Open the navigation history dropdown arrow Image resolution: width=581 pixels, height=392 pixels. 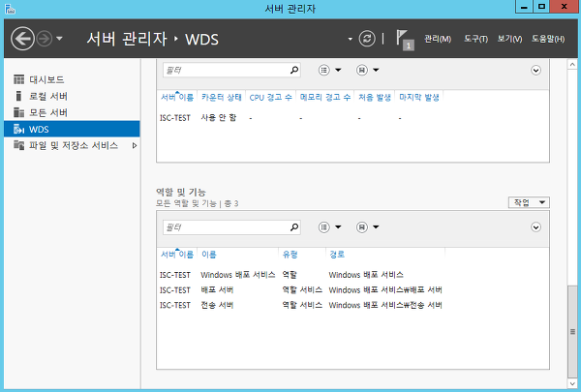(59, 39)
